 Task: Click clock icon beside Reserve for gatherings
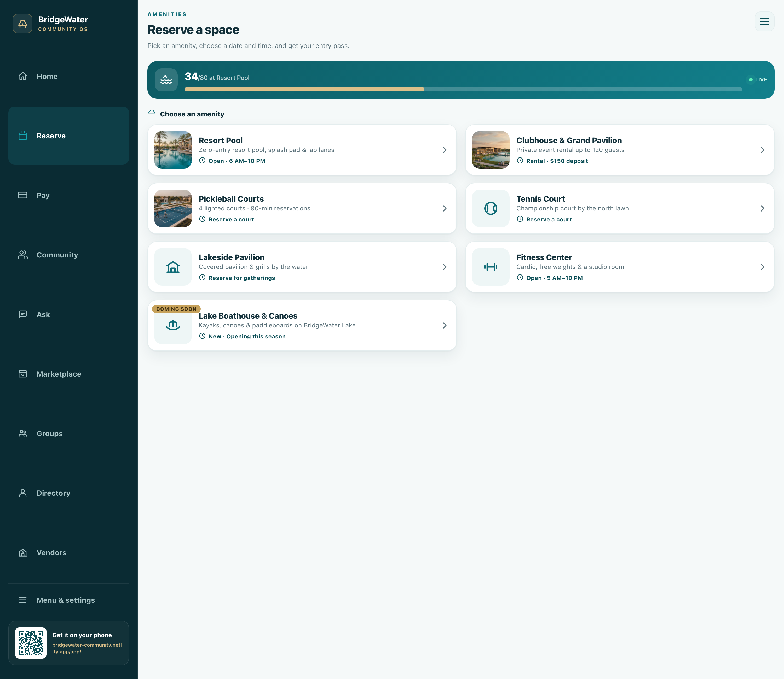coord(203,278)
